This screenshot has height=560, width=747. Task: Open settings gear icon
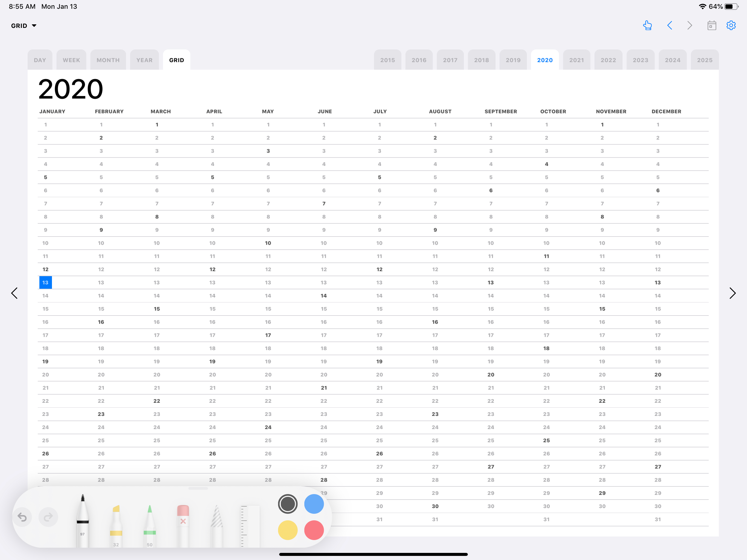click(731, 25)
